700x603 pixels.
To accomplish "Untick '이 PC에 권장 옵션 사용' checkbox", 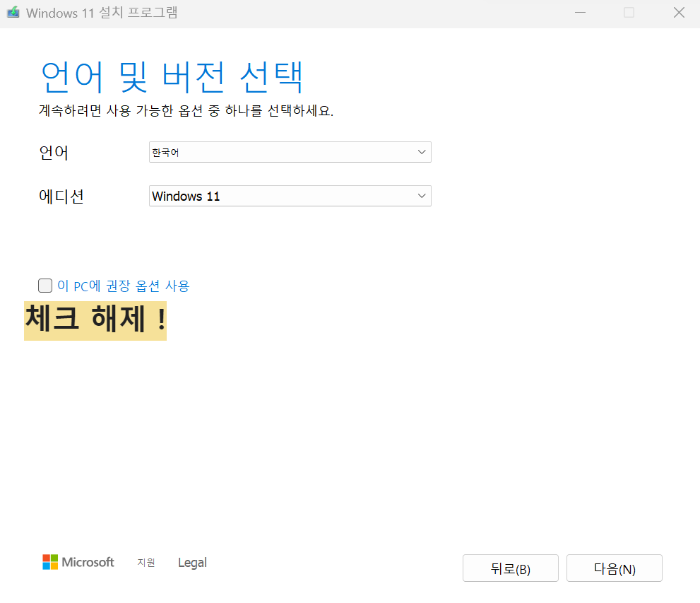I will coord(45,286).
